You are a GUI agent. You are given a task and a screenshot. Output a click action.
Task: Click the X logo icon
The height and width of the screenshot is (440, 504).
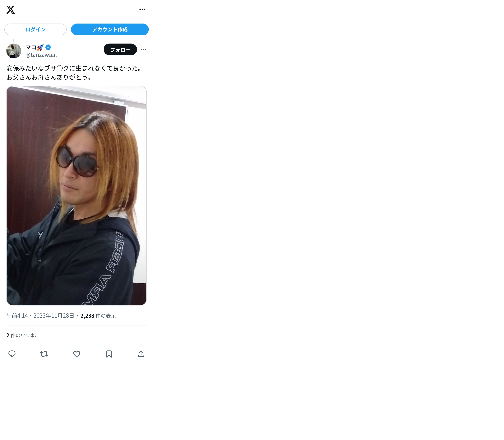(11, 10)
